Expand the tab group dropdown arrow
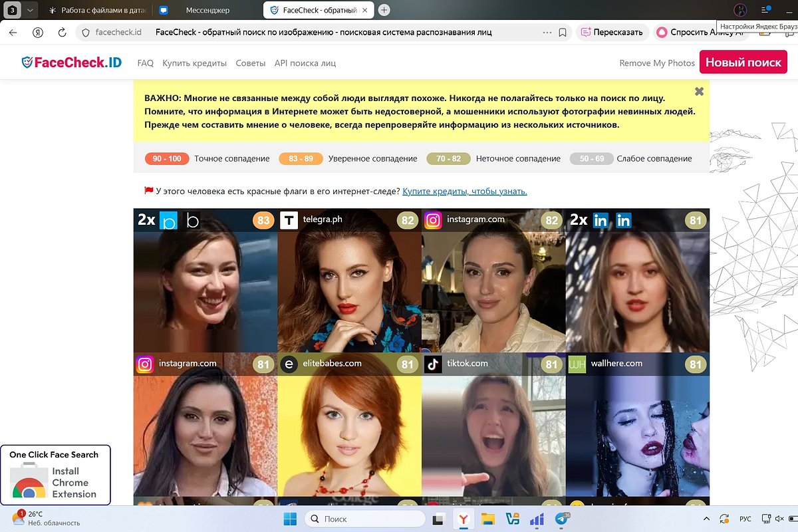The image size is (798, 532). pos(30,11)
